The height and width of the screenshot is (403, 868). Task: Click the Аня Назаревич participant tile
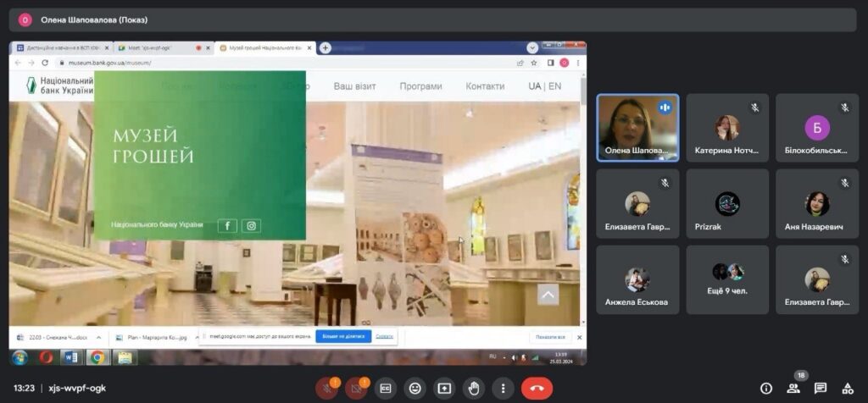[817, 203]
